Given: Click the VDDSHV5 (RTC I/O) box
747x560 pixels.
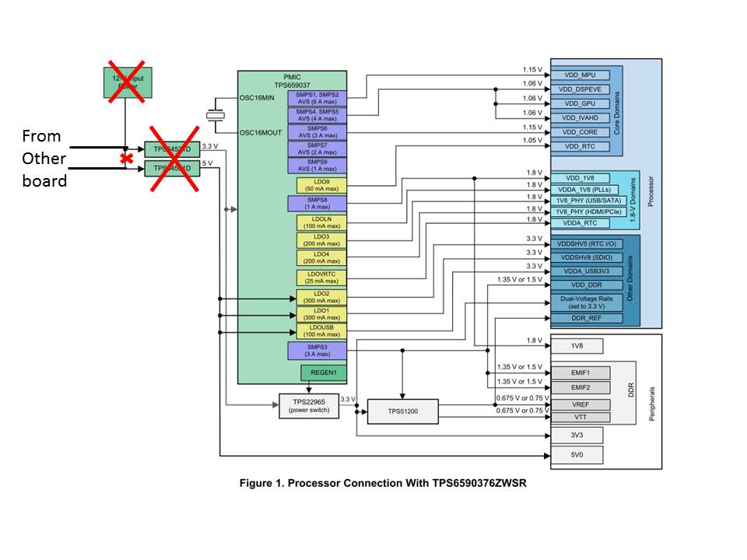Looking at the screenshot, I should coord(587,243).
